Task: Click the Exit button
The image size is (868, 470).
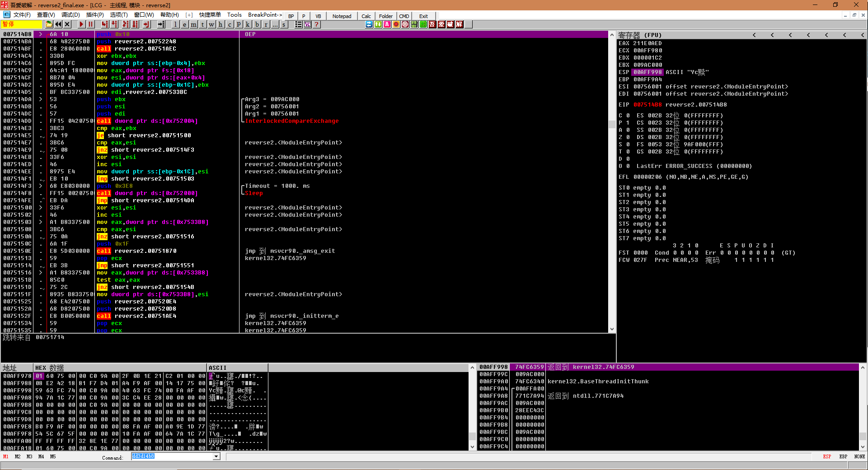Action: [x=423, y=16]
